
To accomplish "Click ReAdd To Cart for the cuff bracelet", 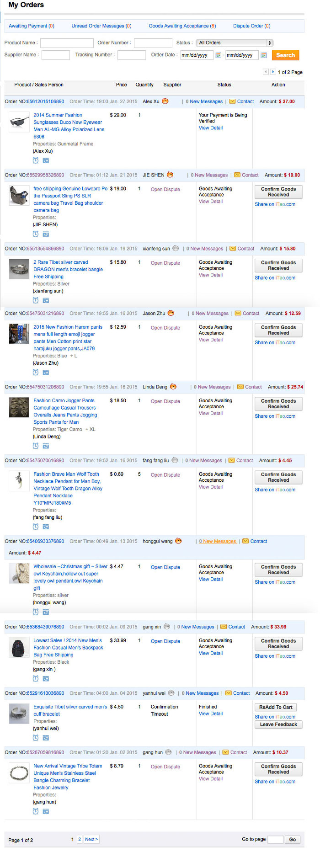I will [x=276, y=707].
